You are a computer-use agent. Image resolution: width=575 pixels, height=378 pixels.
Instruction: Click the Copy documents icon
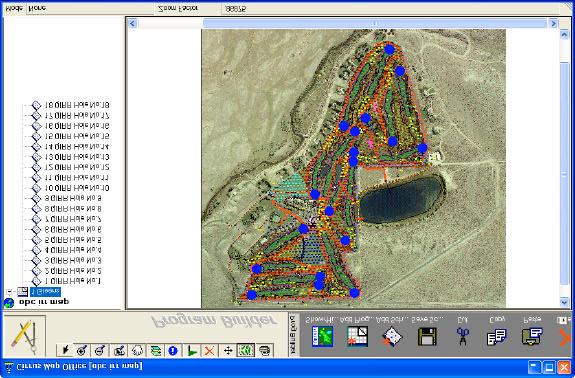tap(497, 337)
